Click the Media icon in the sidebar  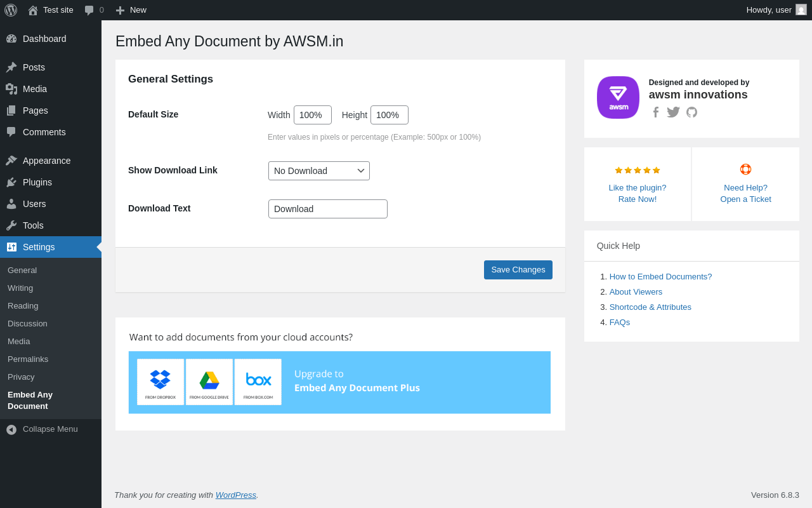point(11,89)
